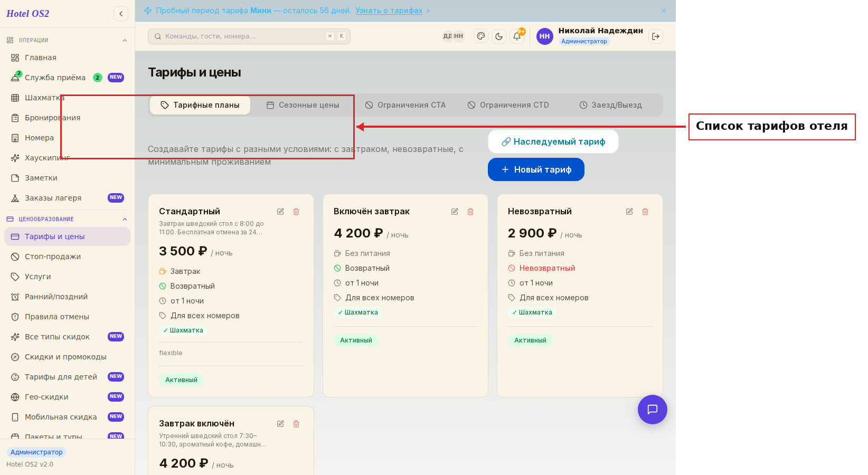Image resolution: width=868 pixels, height=475 pixels.
Task: Delete the Невозвратный tariff
Action: 645,212
